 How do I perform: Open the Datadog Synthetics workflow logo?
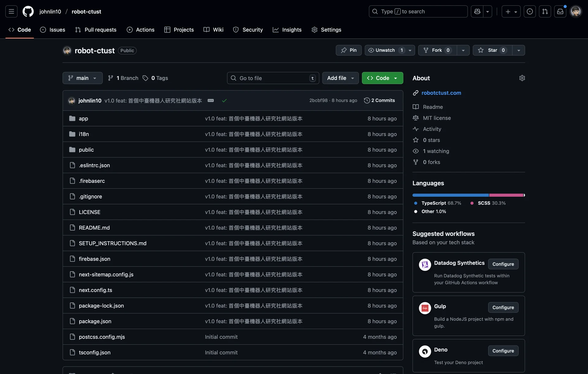click(425, 265)
